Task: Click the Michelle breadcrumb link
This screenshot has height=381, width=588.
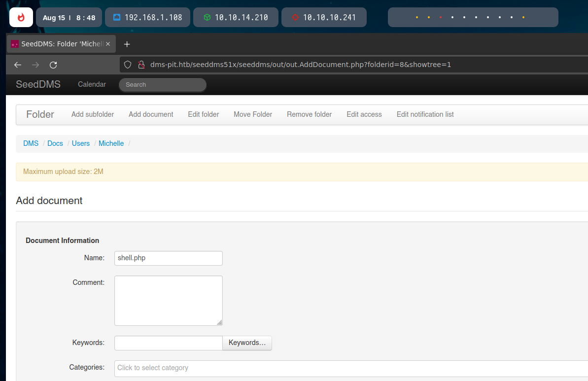Action: tap(111, 143)
